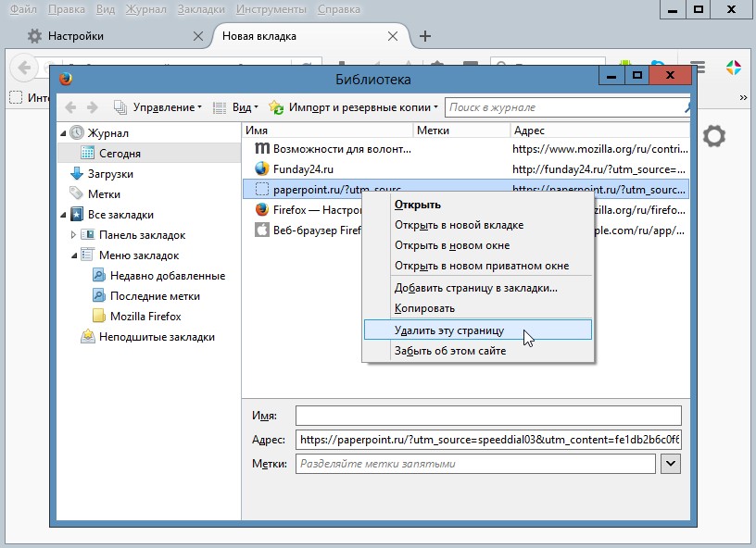Sort by the Имя column header
Screen dimensions: 756x548
point(327,131)
